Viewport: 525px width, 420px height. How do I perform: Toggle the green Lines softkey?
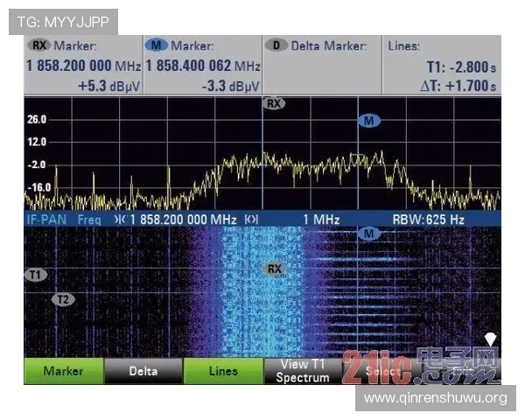(223, 371)
